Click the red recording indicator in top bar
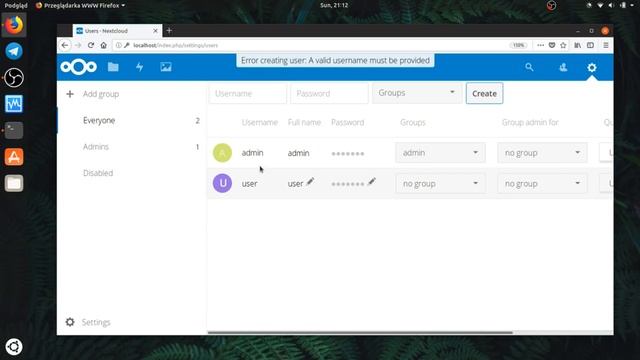Viewport: 640px width, 360px height. (551, 5)
